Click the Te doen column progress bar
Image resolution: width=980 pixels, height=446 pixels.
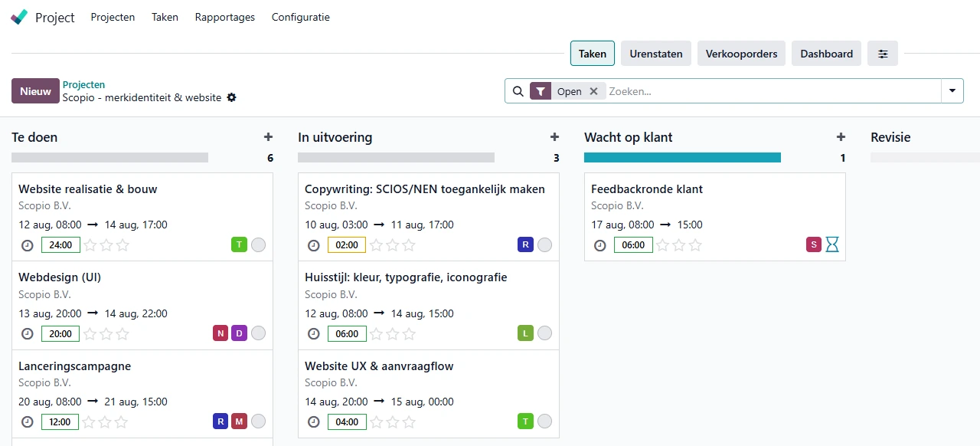tap(109, 158)
